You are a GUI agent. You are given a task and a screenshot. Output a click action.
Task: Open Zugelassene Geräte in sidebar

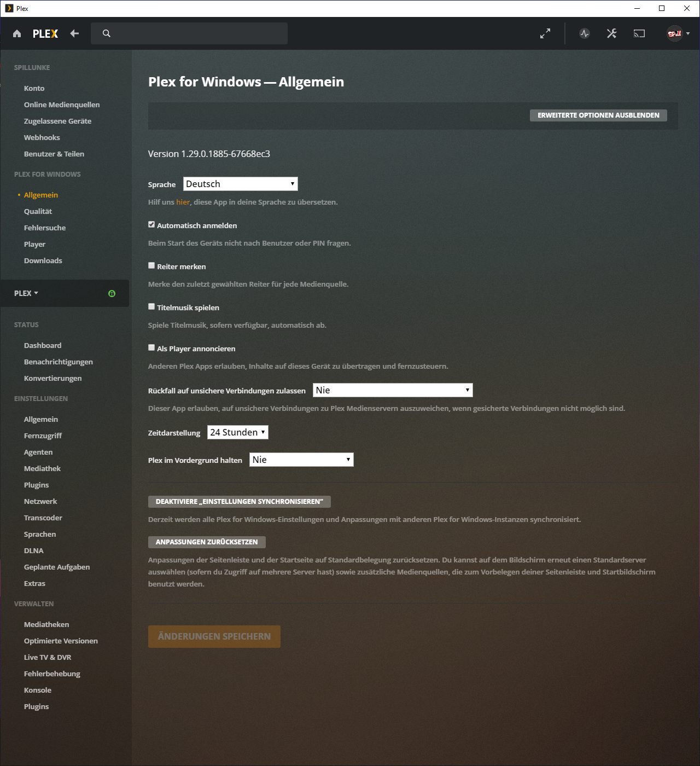57,121
